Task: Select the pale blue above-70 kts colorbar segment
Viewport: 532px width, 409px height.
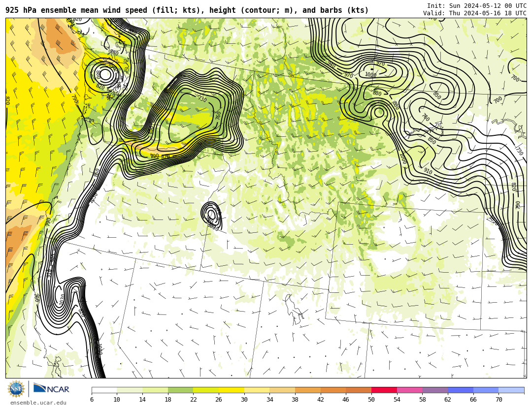Action: click(511, 390)
